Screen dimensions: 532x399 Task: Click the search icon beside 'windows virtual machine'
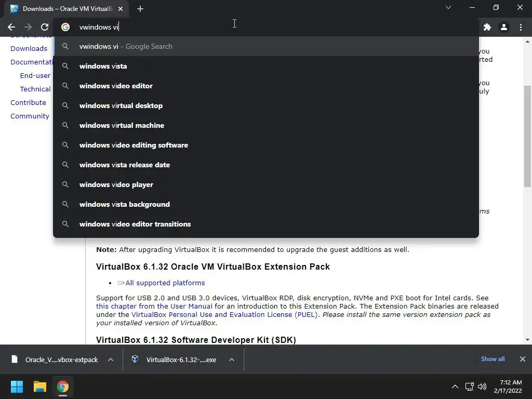pyautogui.click(x=65, y=125)
